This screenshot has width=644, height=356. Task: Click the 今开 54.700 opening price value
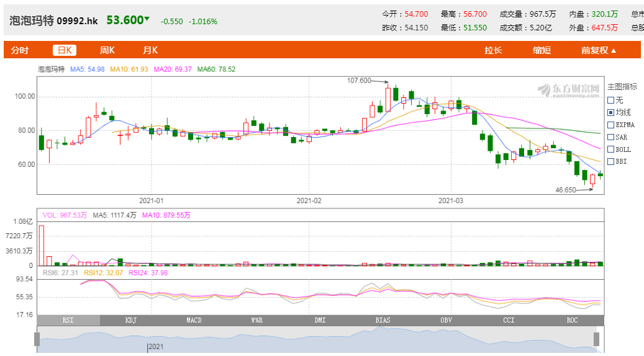416,14
